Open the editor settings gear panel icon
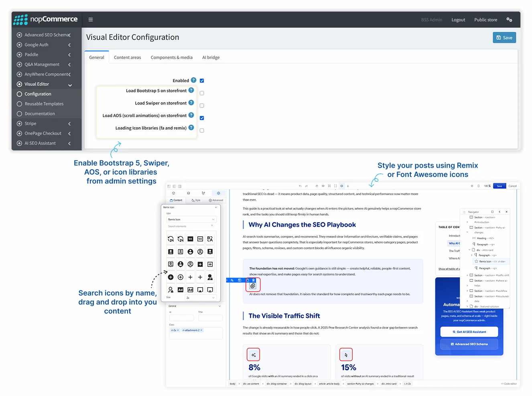 [x=219, y=193]
